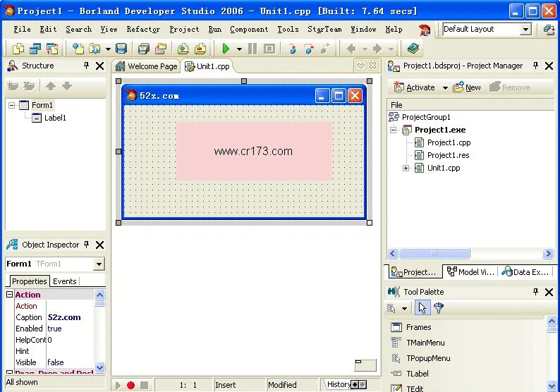Select the Unit1.cpp editor tab
The image size is (560, 392).
pos(207,66)
